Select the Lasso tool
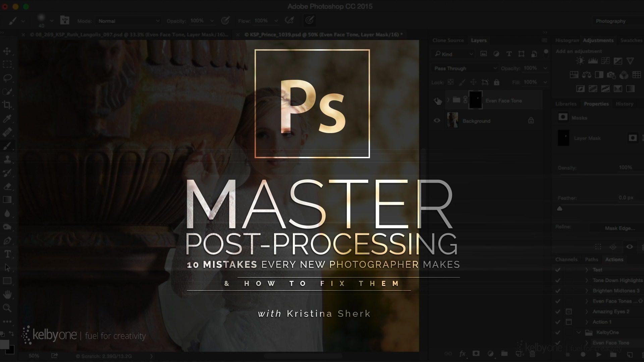Screen dimensions: 644x362 click(x=7, y=78)
